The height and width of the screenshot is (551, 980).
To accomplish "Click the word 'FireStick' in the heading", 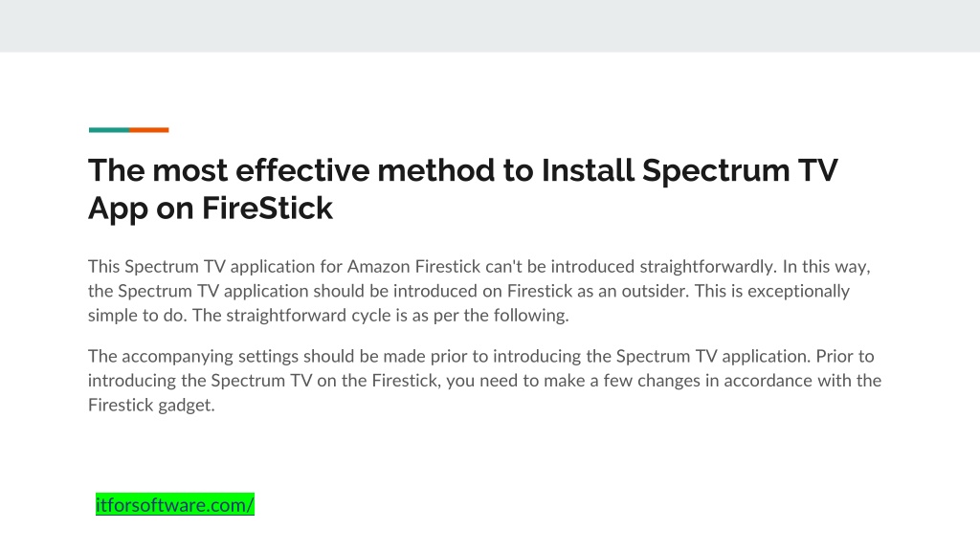I will (x=268, y=208).
